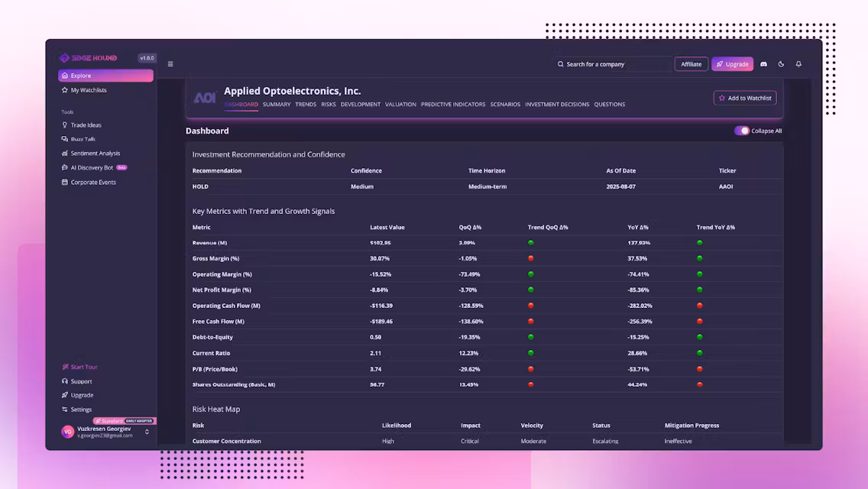
Task: Toggle the dark mode moon icon
Action: tap(781, 64)
